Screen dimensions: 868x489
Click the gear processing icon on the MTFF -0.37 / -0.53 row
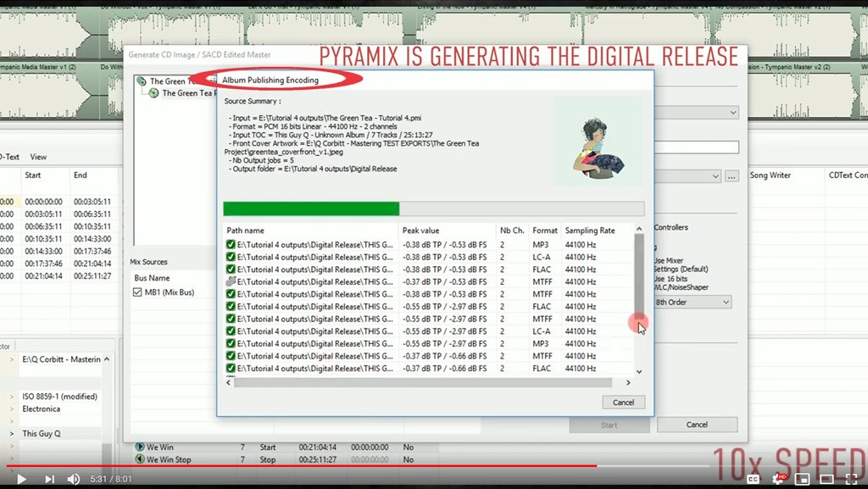[x=231, y=281]
